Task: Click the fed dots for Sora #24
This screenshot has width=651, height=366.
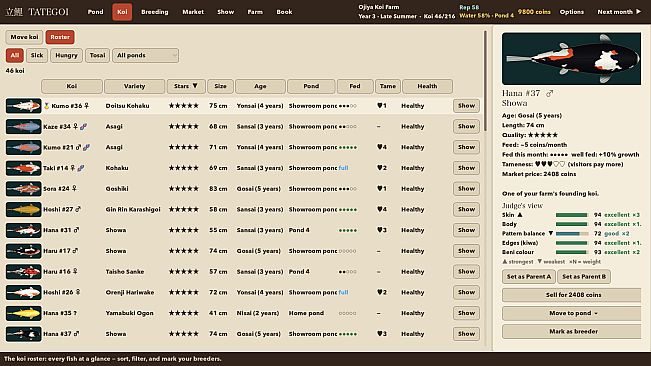Action: click(348, 189)
